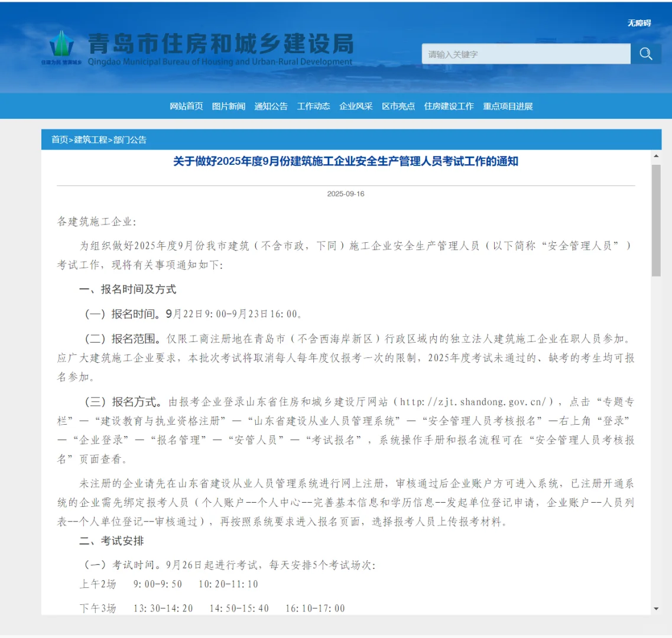Click the label 上午2场
The width and height of the screenshot is (672, 638).
(x=98, y=584)
